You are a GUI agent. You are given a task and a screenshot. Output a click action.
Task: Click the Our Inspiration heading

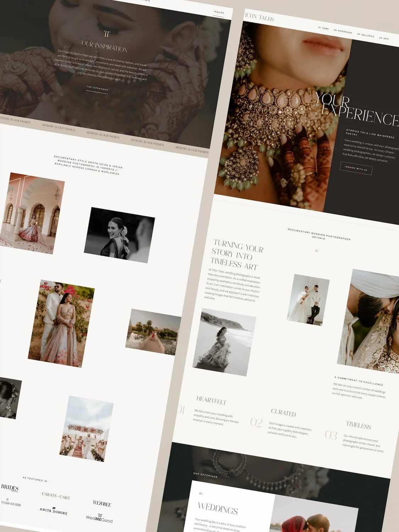104,46
